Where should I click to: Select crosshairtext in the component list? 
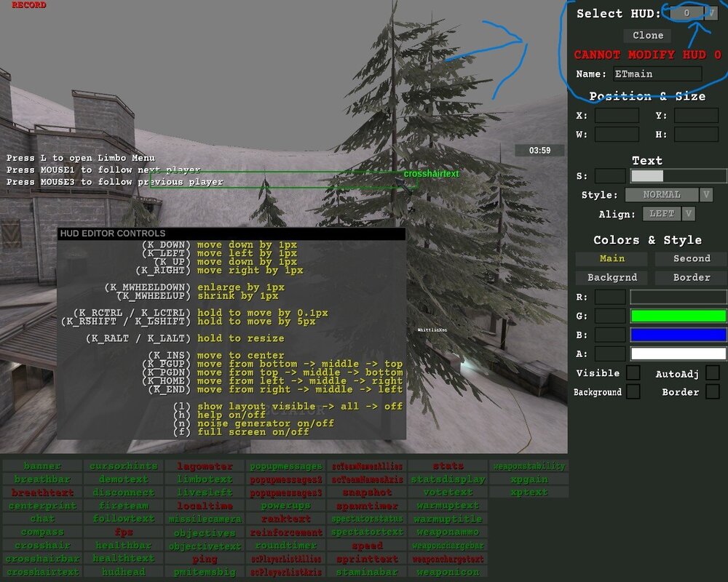pyautogui.click(x=42, y=572)
